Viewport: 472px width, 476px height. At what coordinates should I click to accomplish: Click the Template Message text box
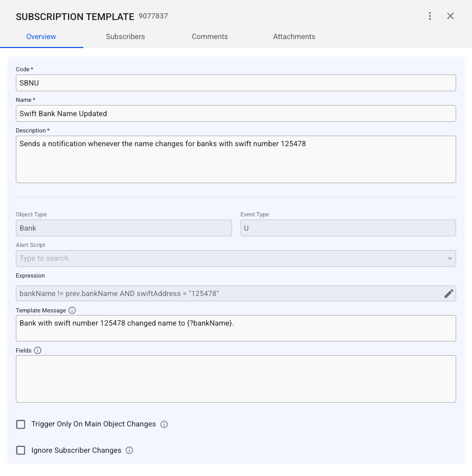coord(236,328)
